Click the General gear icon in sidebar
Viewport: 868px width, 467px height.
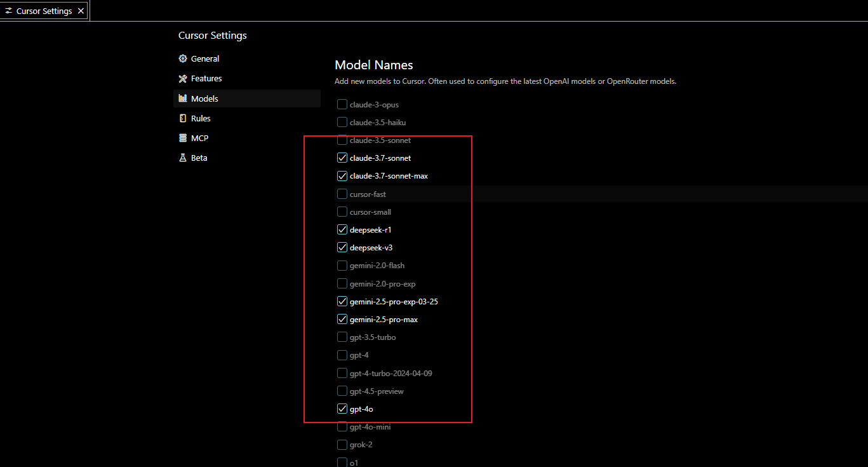(183, 58)
